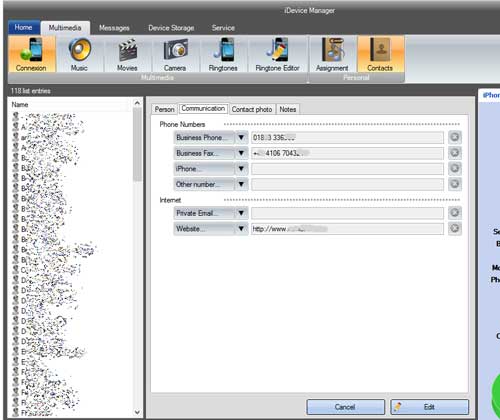Open the Assignment icon
This screenshot has width=500, height=420.
[x=332, y=54]
